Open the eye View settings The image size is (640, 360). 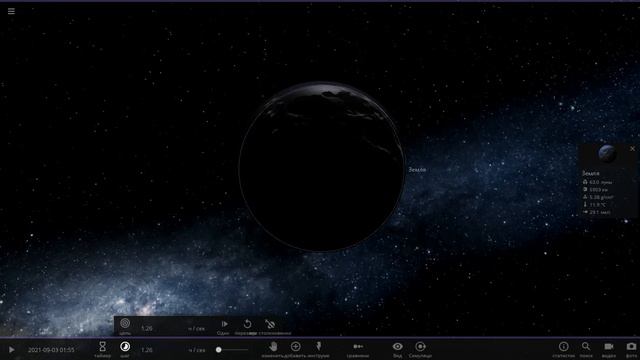[398, 347]
